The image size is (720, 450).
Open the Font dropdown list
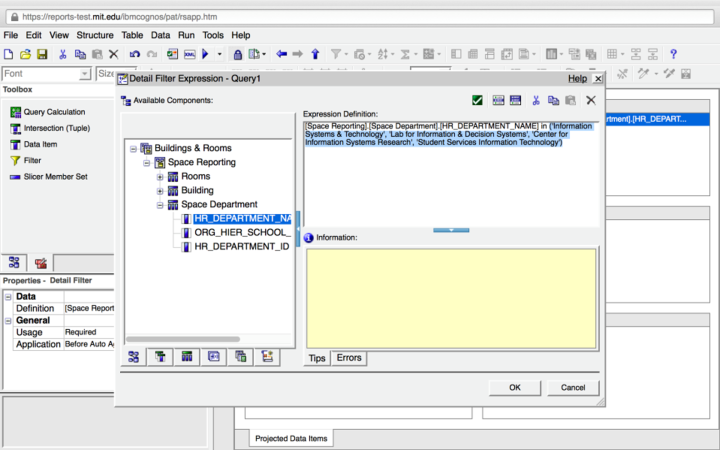[x=85, y=74]
